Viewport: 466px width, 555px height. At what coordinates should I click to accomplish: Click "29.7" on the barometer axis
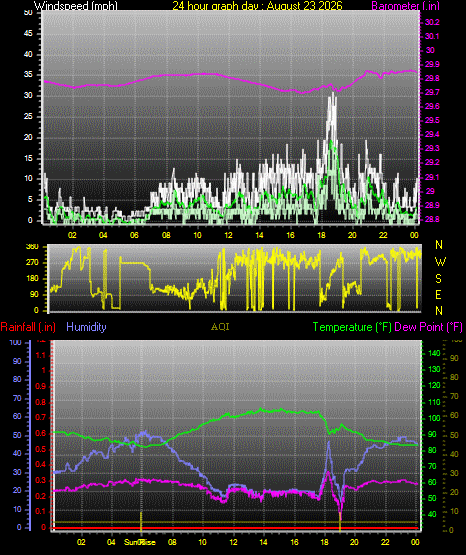(432, 92)
